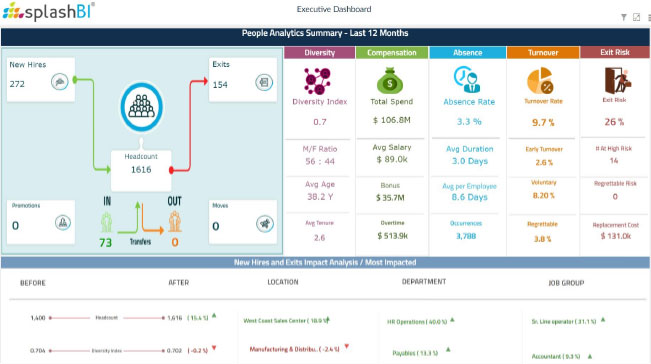Click M/F Ratio value 56 : 44
Image resolution: width=651 pixels, height=364 pixels.
(320, 161)
